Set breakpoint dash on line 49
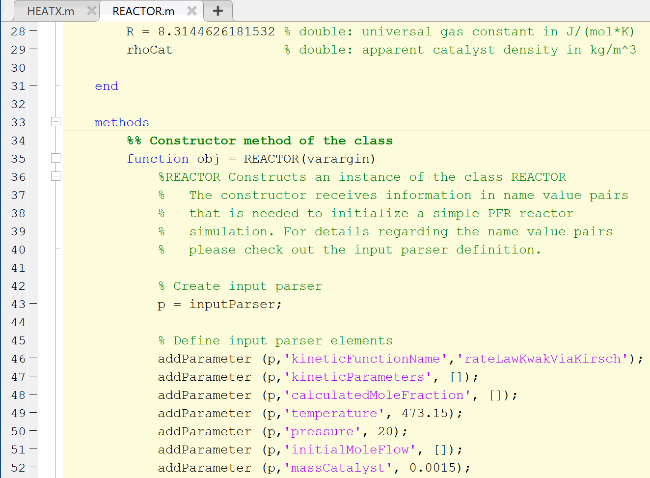650x478 pixels. click(33, 413)
